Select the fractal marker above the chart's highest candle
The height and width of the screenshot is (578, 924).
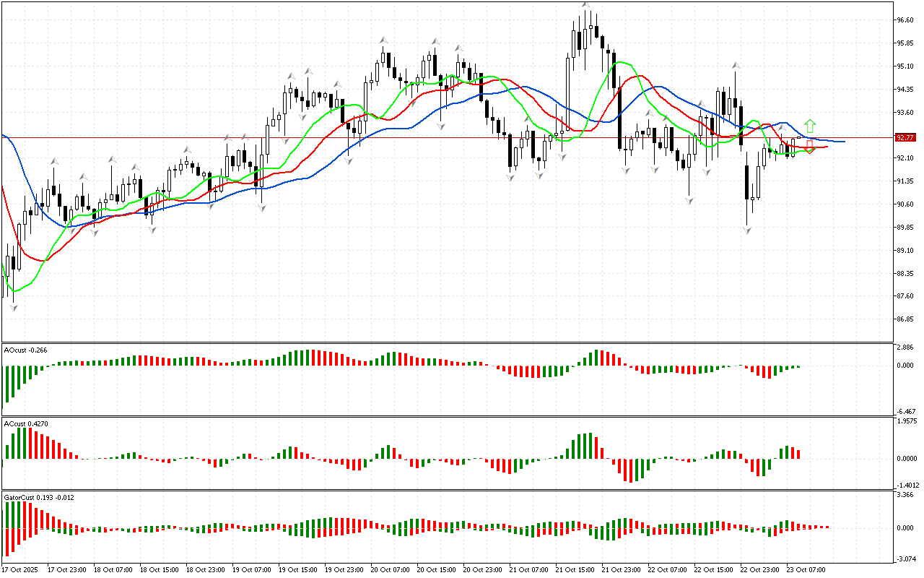pos(585,5)
